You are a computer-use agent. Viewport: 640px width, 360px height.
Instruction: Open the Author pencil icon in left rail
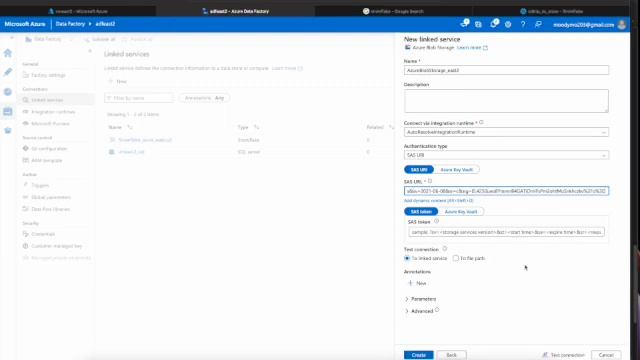(8, 72)
